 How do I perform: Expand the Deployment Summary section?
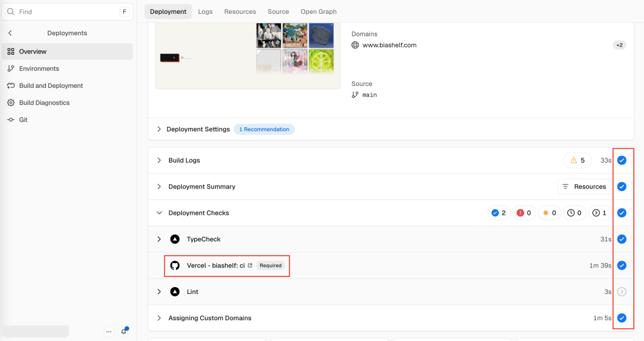point(159,187)
